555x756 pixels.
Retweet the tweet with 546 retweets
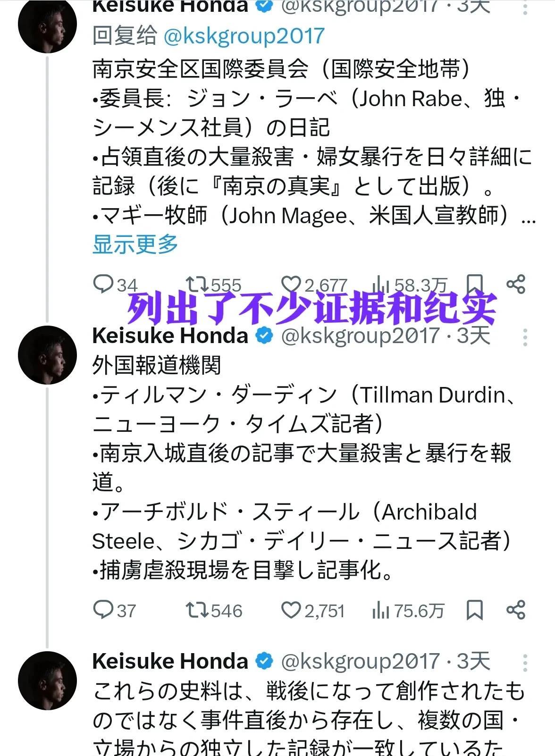tap(196, 610)
